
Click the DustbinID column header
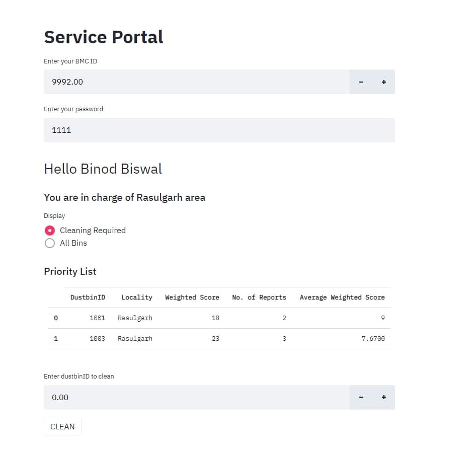click(88, 297)
